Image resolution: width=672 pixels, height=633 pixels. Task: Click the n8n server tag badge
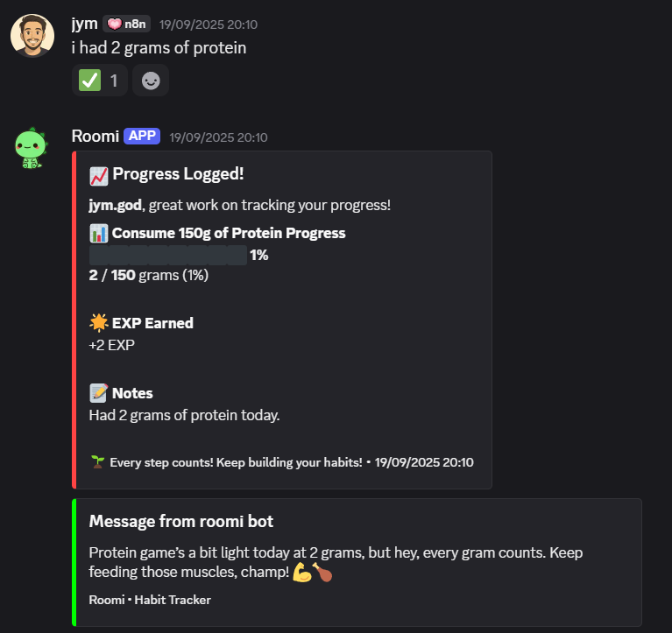pyautogui.click(x=126, y=25)
